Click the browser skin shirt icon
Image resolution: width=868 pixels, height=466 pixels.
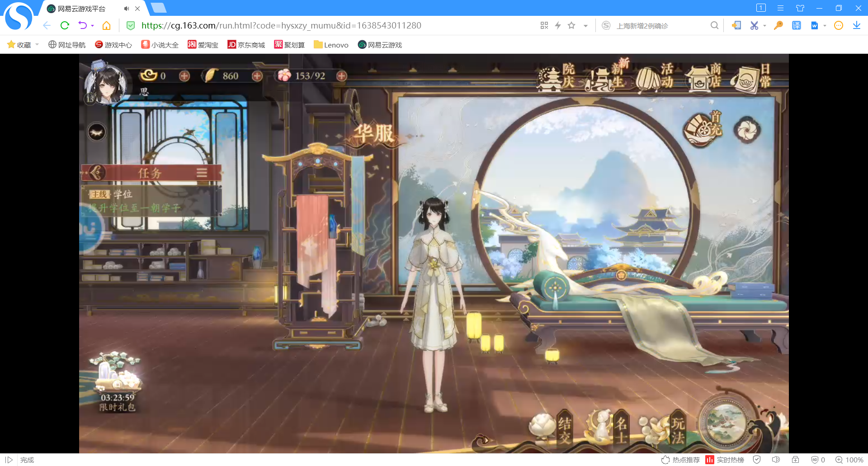coord(800,8)
